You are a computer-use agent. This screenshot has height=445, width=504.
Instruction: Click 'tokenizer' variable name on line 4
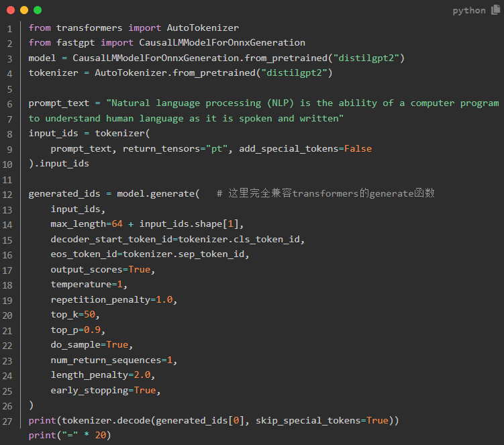click(x=54, y=73)
